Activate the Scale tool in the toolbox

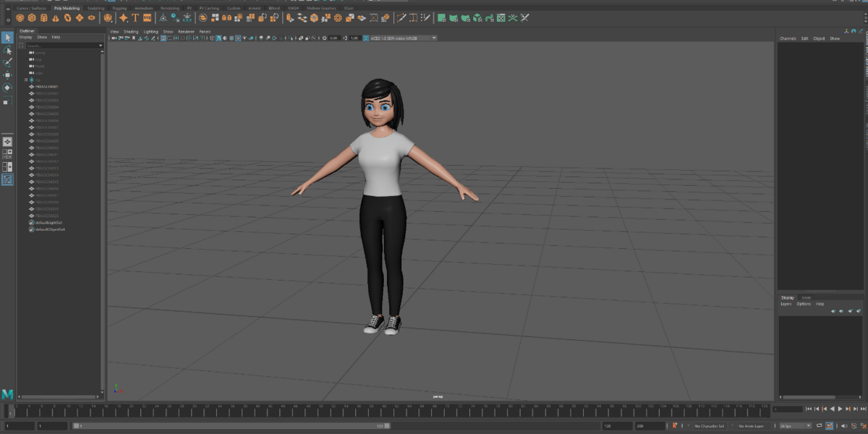click(7, 100)
